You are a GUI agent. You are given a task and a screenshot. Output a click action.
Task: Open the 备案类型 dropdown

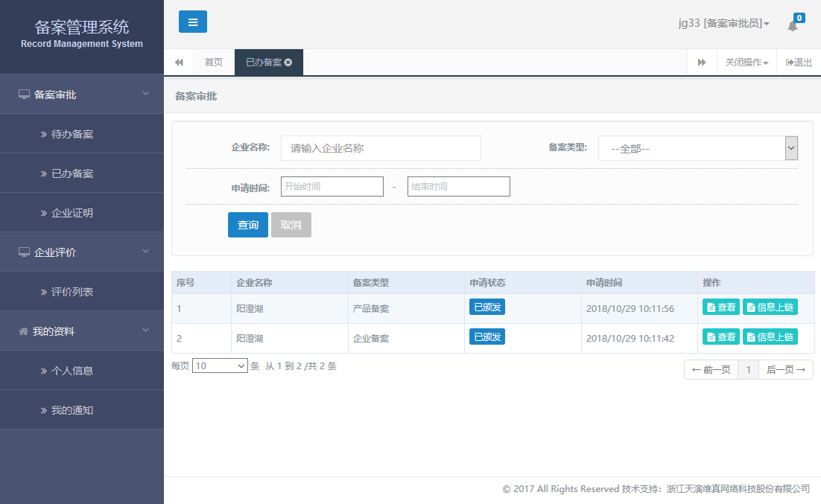[x=697, y=148]
